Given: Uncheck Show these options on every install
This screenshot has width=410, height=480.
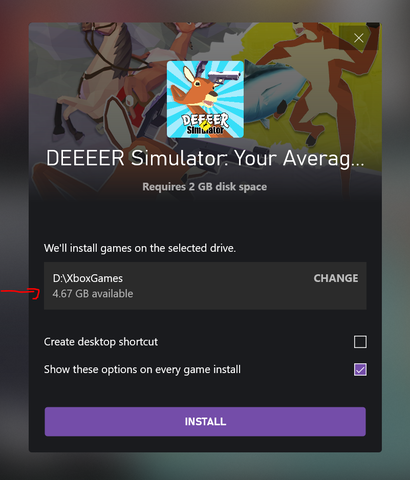Looking at the screenshot, I should [360, 369].
